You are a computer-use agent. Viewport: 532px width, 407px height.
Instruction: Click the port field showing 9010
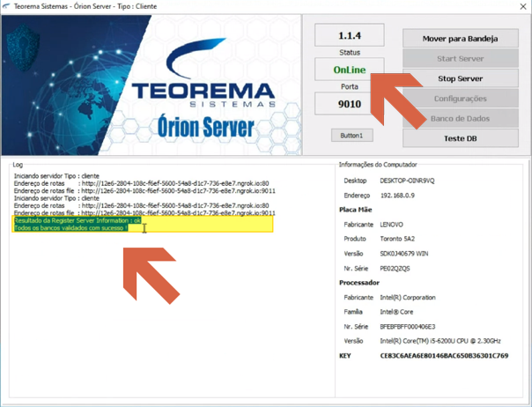click(x=350, y=104)
